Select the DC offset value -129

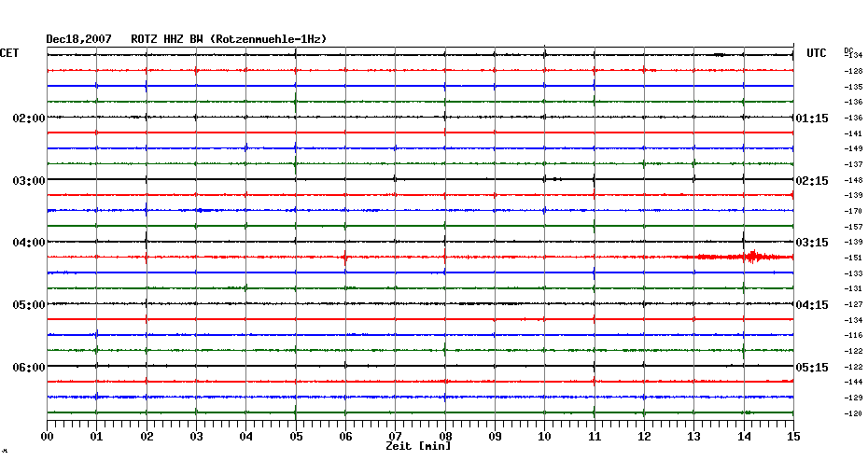pos(854,398)
